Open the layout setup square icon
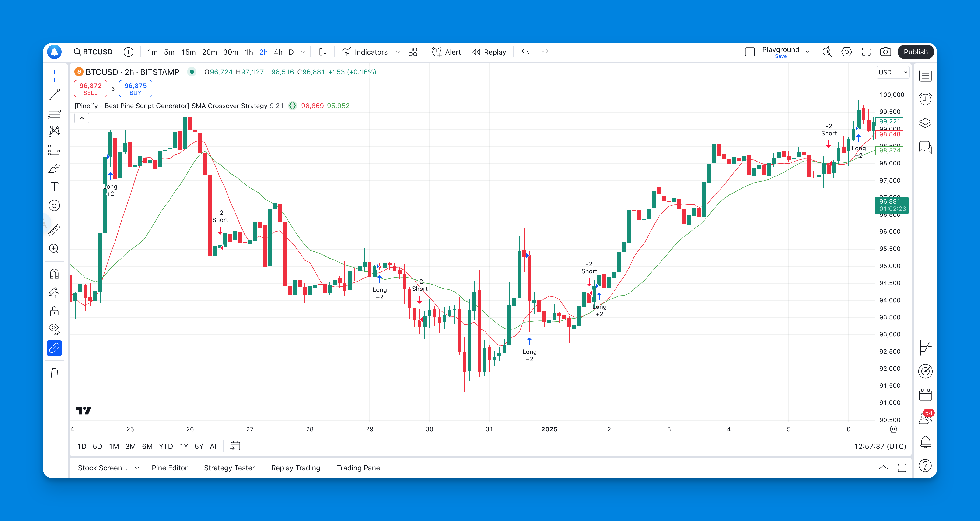 tap(750, 52)
